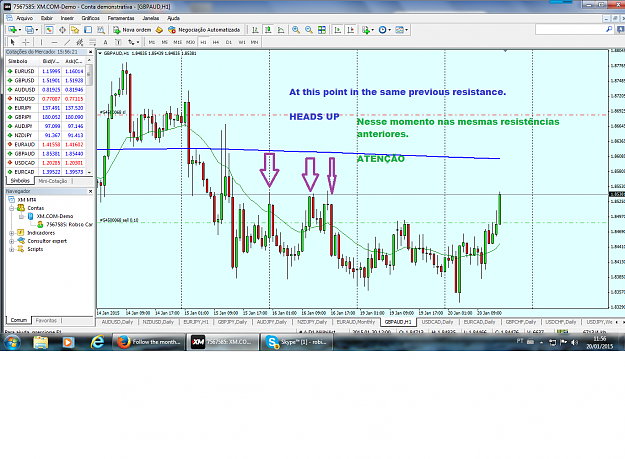Switch to H4 timeframe

[x=216, y=42]
